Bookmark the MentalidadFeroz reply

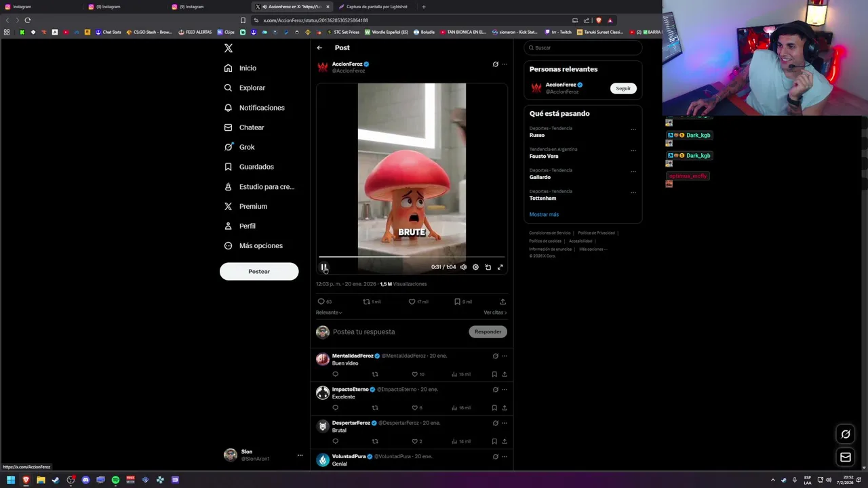pos(494,374)
